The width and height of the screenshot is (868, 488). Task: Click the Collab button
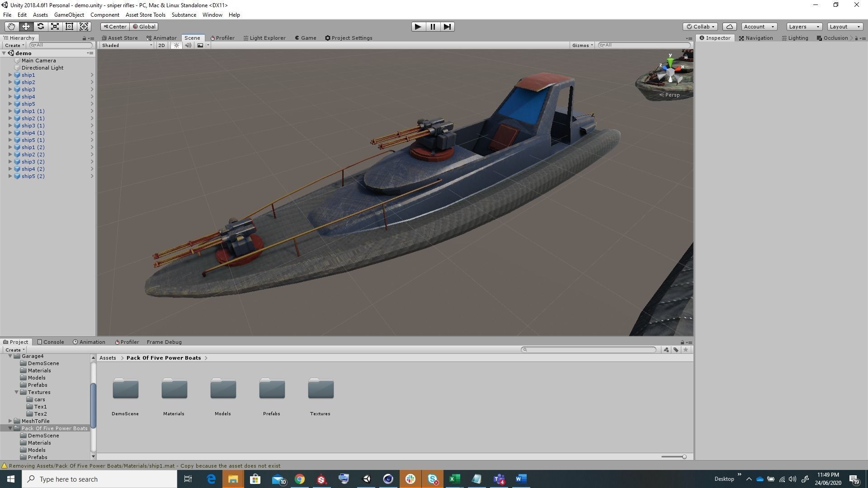point(700,27)
